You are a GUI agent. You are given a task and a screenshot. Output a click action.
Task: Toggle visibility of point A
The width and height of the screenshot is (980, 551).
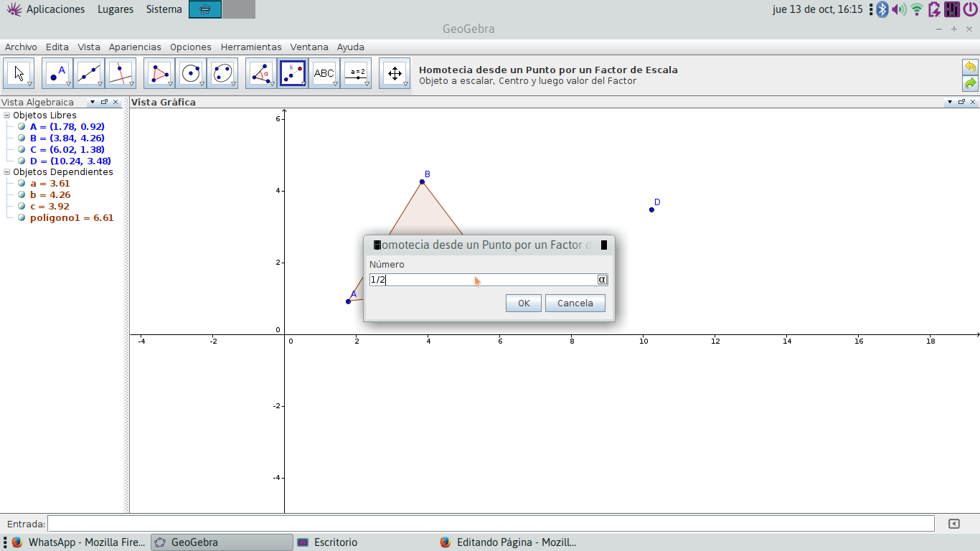[22, 127]
